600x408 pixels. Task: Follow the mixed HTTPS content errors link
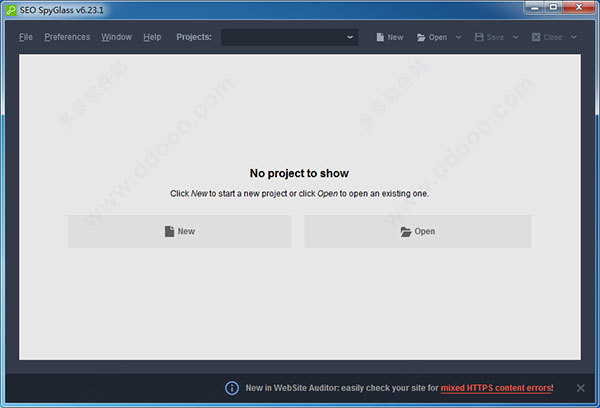pos(496,388)
